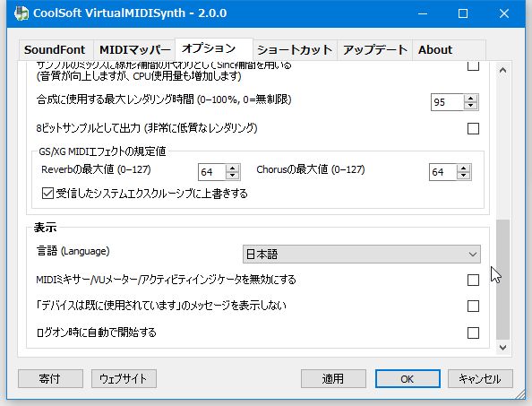The height and width of the screenshot is (406, 532).
Task: Click the Reverbの最大値 (0–127) label
Action: pyautogui.click(x=96, y=169)
